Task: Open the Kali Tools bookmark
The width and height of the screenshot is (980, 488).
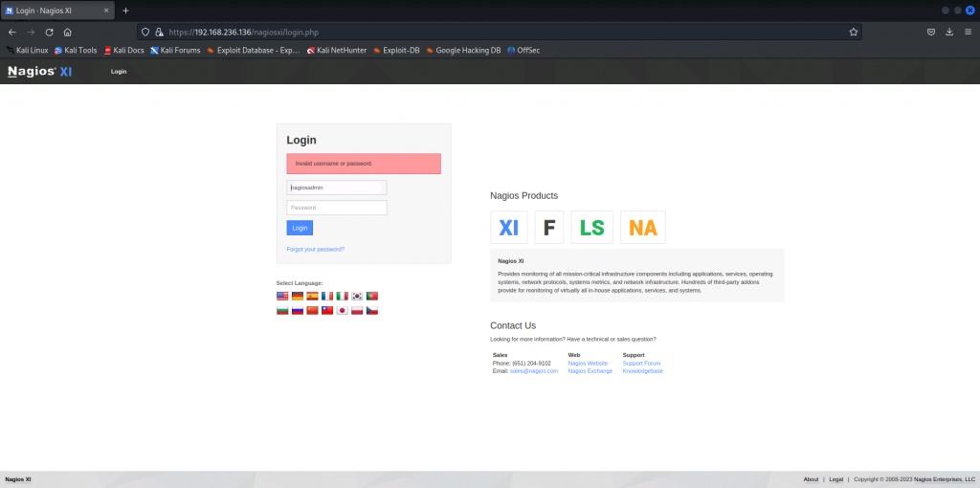Action: point(76,50)
